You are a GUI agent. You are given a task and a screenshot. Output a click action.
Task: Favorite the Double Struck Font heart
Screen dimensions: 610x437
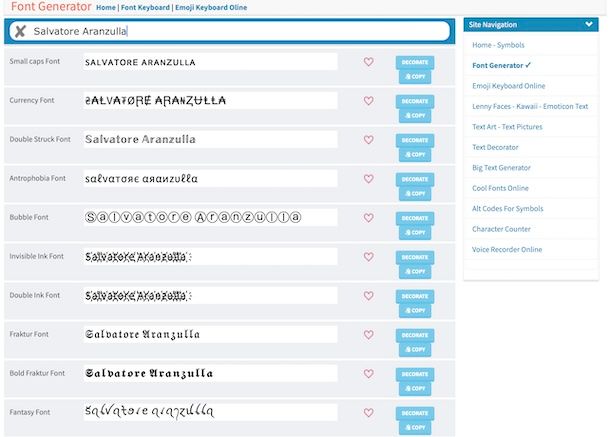click(368, 140)
